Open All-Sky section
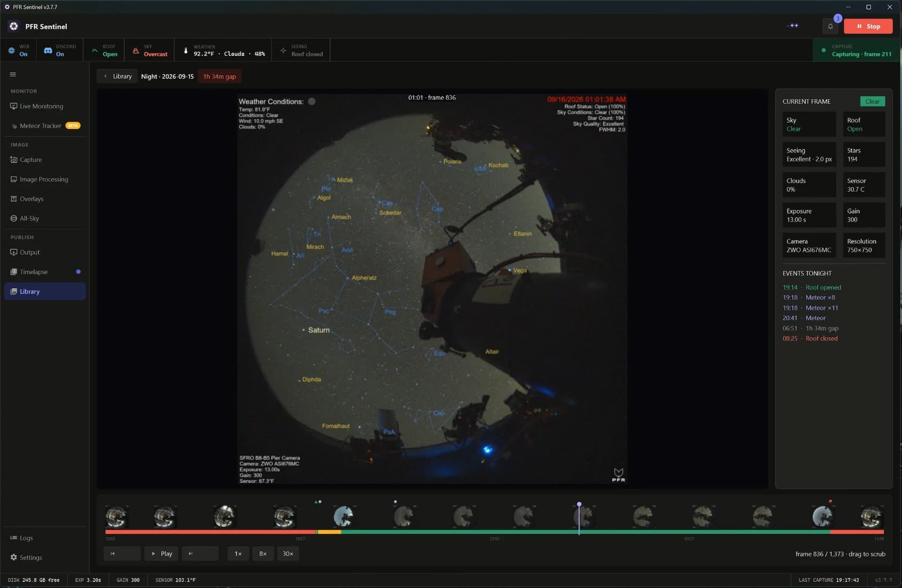 click(x=45, y=218)
